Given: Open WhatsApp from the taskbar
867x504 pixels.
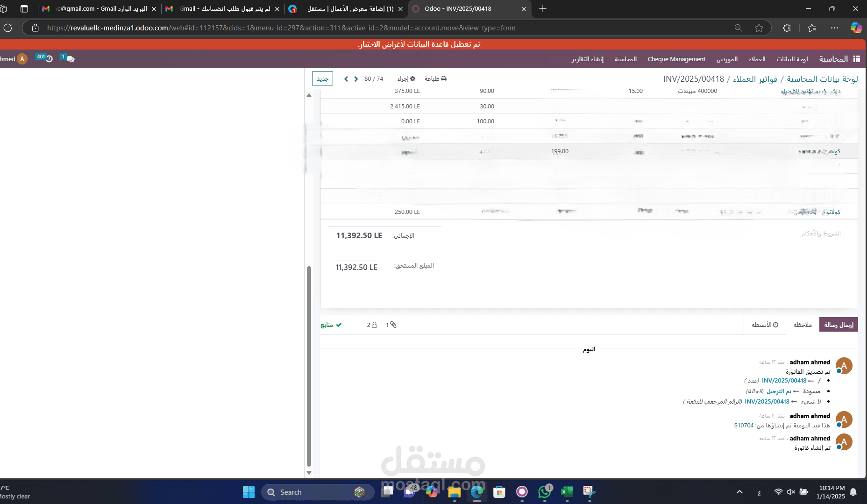Looking at the screenshot, I should pyautogui.click(x=545, y=492).
